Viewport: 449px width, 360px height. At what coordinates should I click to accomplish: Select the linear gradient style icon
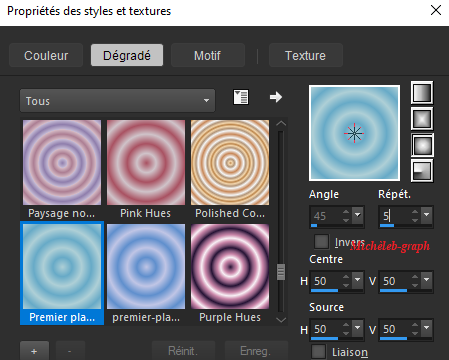[422, 93]
